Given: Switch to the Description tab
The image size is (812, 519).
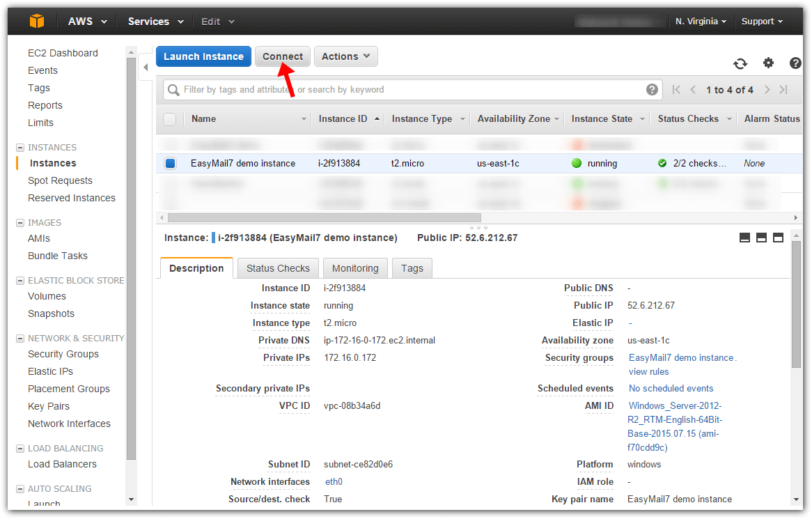Looking at the screenshot, I should tap(196, 268).
